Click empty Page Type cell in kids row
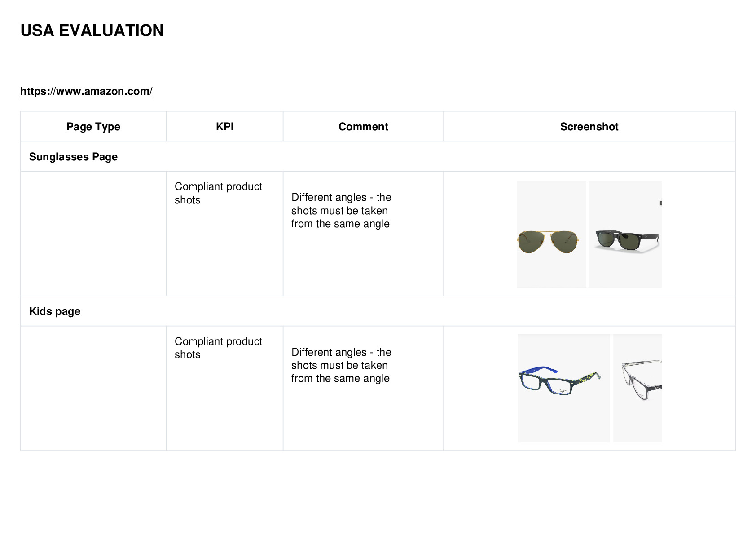 93,388
